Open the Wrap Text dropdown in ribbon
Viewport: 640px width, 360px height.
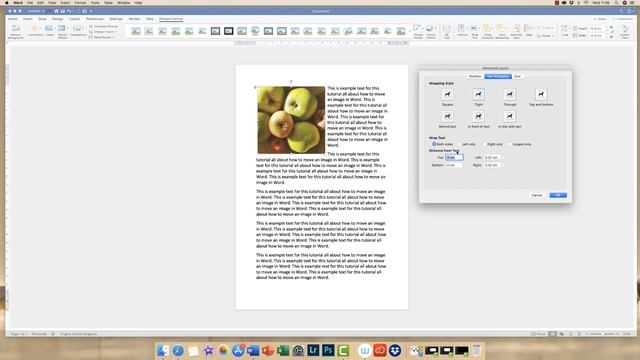click(474, 31)
